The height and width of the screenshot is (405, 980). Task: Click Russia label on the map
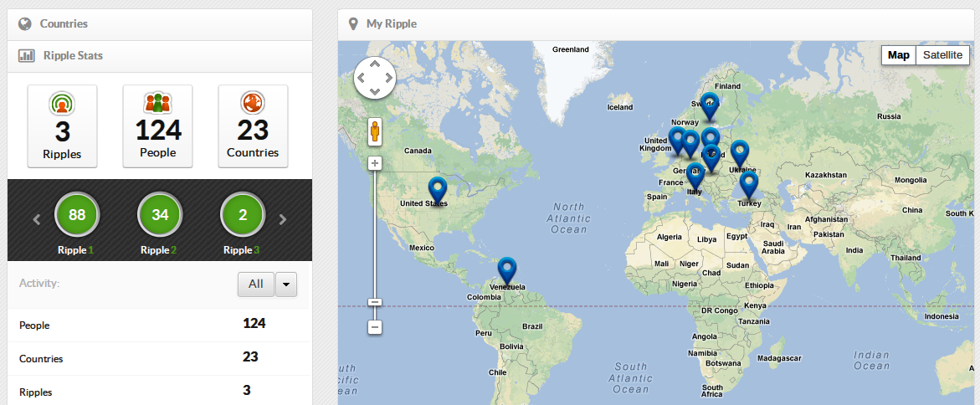(889, 116)
